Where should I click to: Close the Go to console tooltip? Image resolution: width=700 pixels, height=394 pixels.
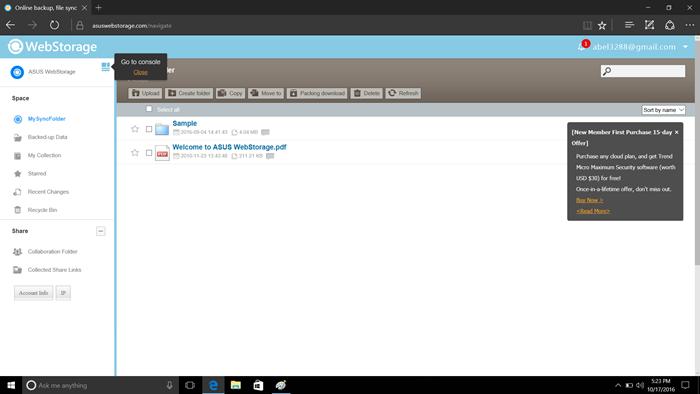click(141, 72)
